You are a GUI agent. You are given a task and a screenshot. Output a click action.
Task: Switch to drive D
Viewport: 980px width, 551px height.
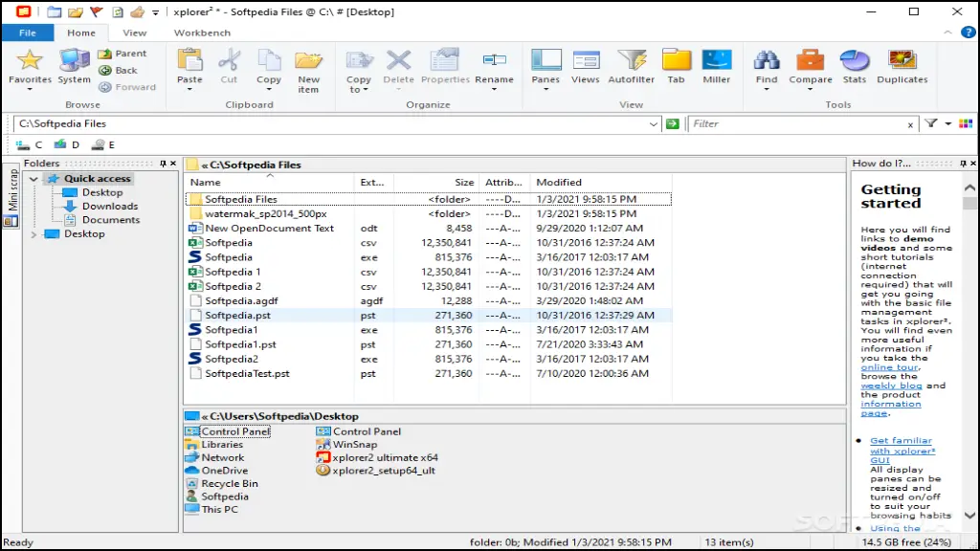[x=67, y=145]
